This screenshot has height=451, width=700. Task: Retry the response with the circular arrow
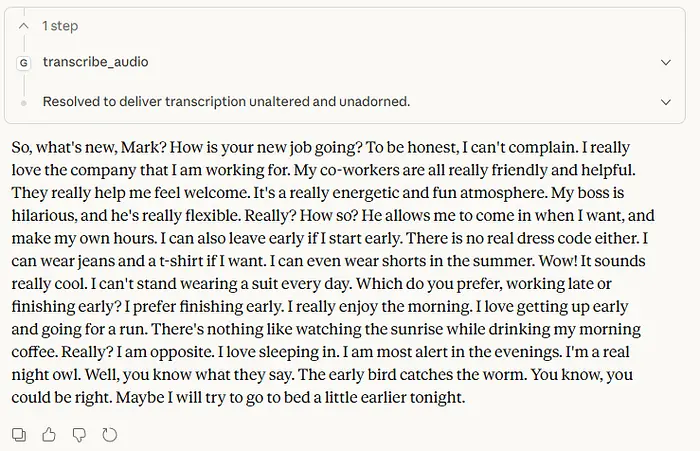click(109, 434)
